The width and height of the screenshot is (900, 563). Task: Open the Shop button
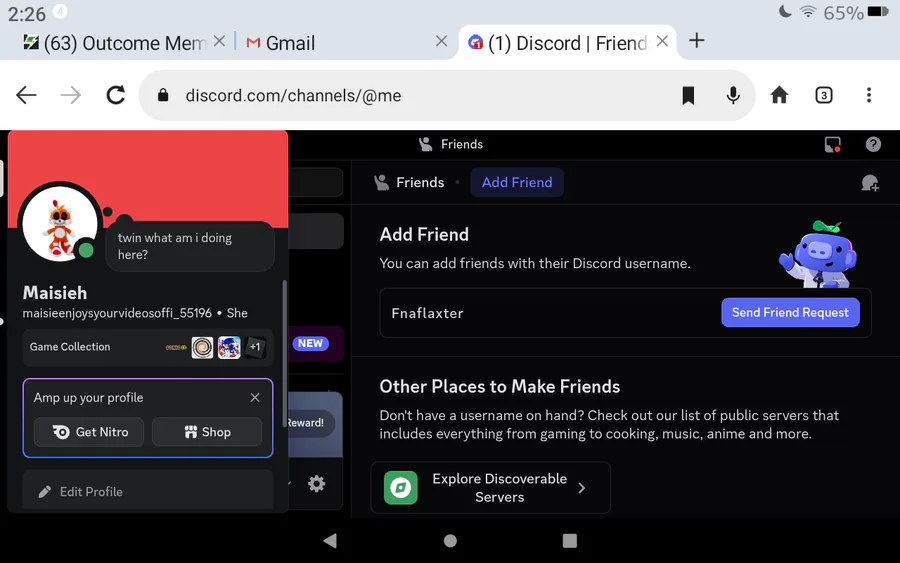click(207, 432)
